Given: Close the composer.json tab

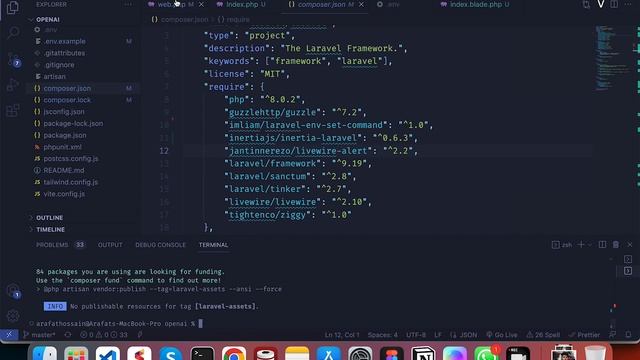Looking at the screenshot, I should coord(361,4).
